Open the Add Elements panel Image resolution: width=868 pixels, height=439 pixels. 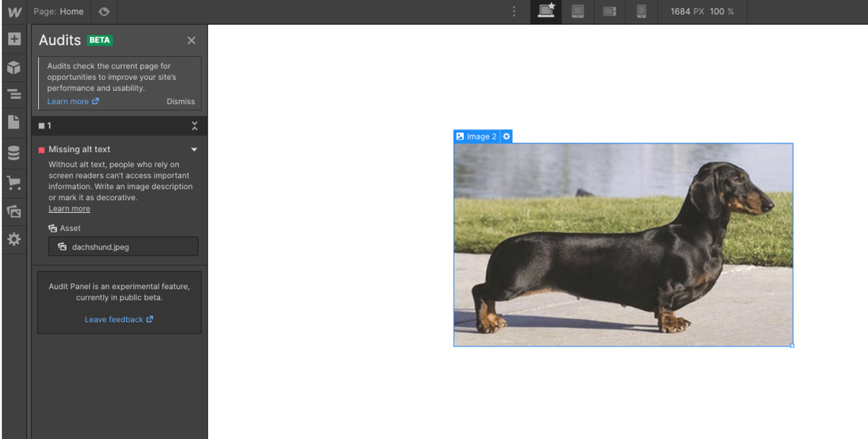click(x=14, y=39)
